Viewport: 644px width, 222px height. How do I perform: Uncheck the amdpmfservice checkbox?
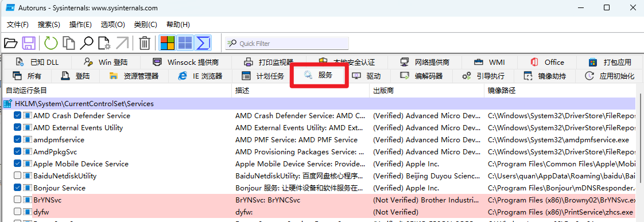point(17,140)
